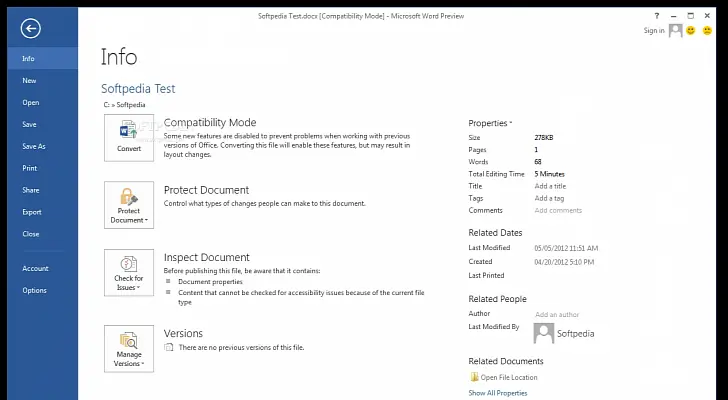Viewport: 728px width, 400px height.
Task: Open the Manage Versions dropdown button
Action: pyautogui.click(x=129, y=349)
